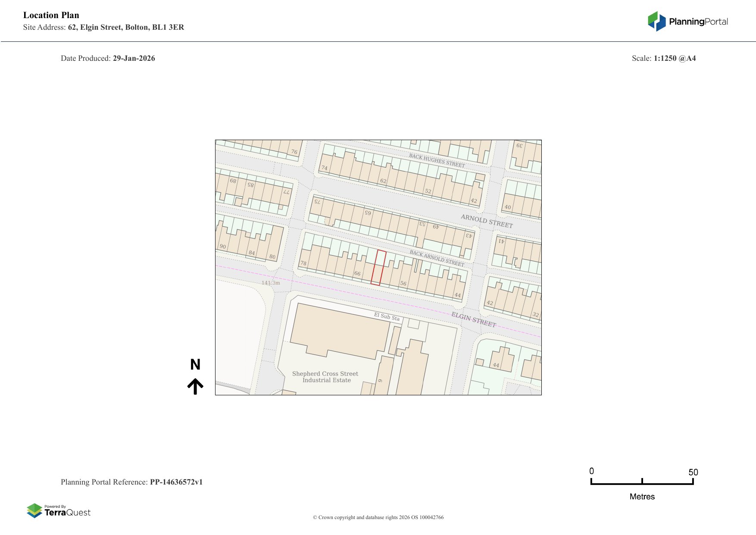Viewport: 756px width, 535px height.
Task: Click the date produced 29-Jan-2026
Action: pyautogui.click(x=134, y=58)
